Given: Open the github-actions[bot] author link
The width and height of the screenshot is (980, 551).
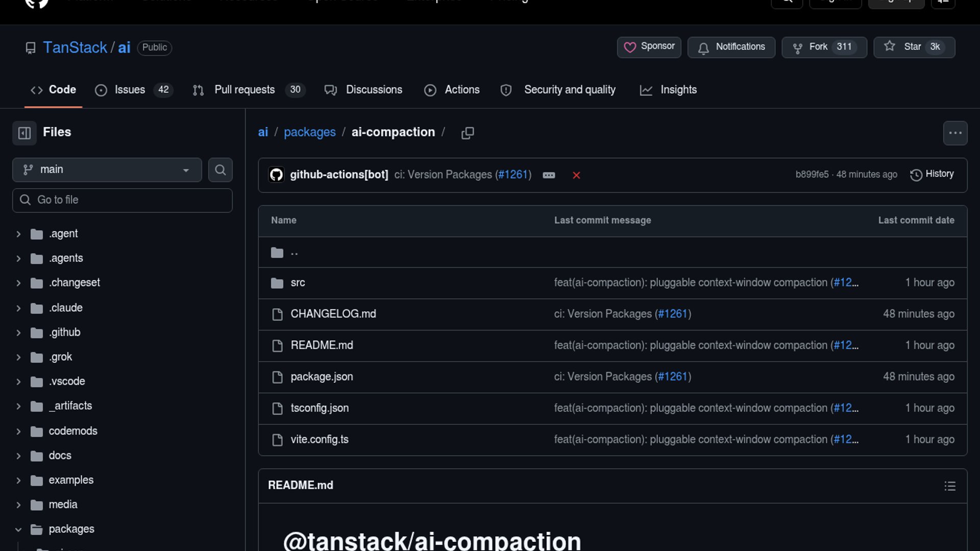Looking at the screenshot, I should click(x=339, y=174).
